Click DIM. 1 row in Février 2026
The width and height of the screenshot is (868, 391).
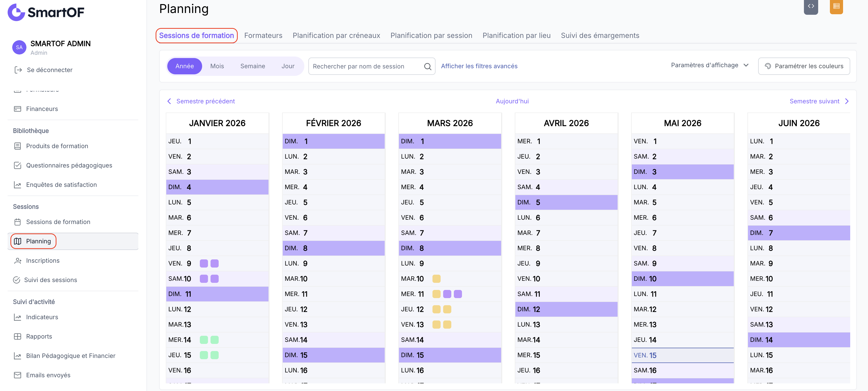334,141
